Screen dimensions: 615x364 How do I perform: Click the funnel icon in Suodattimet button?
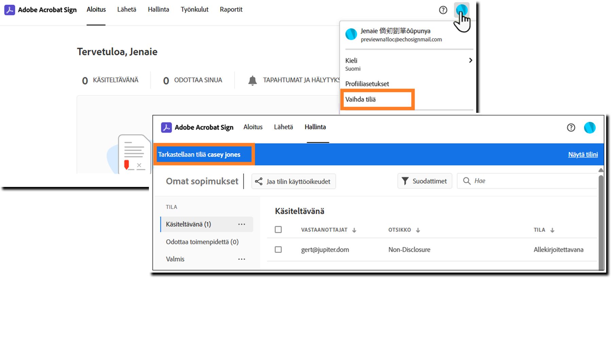(405, 181)
